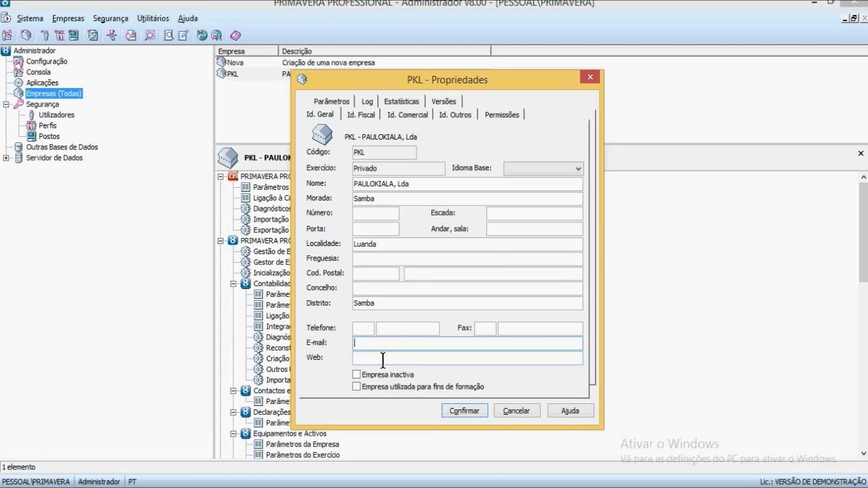Screen dimensions: 868x488
Task: Click the new single user toolbar icon
Action: [x=45, y=35]
